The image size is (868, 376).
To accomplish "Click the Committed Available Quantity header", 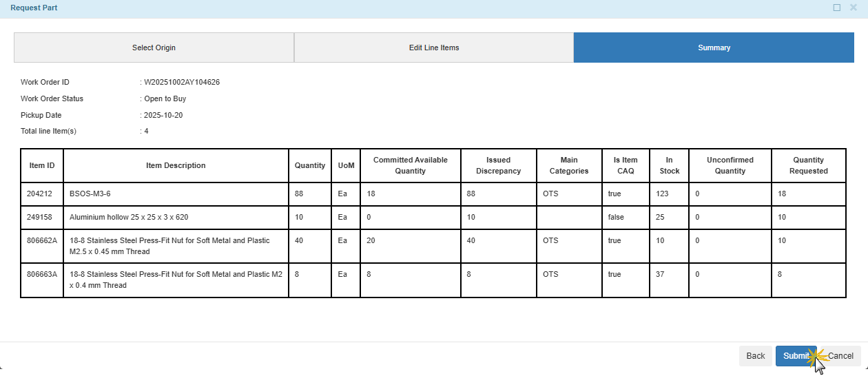I will pos(410,166).
